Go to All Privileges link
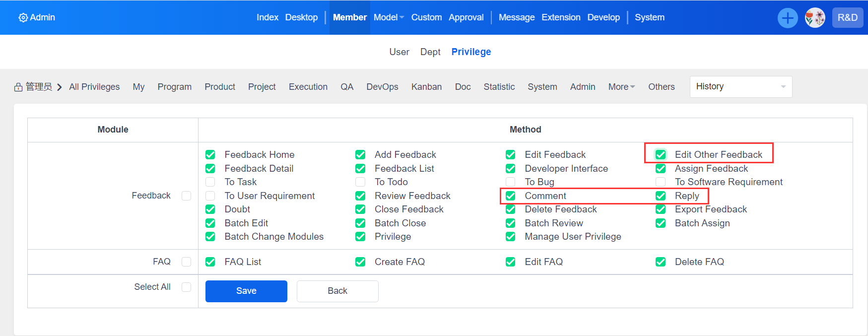The image size is (868, 336). [x=94, y=87]
